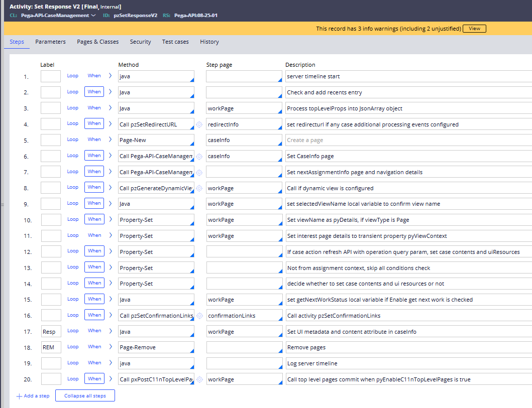Viewport: 532px width, 408px height.
Task: Click the empty Label field in step 5
Action: [51, 140]
